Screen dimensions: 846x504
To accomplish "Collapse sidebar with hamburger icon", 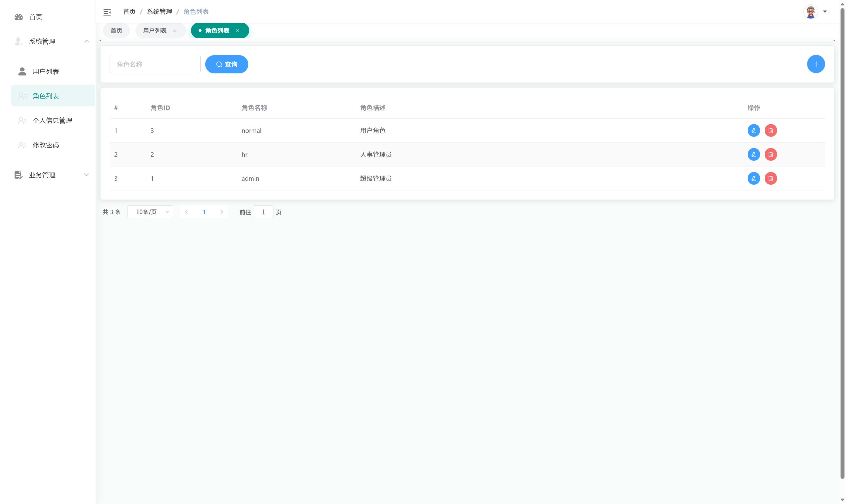I will [x=107, y=12].
